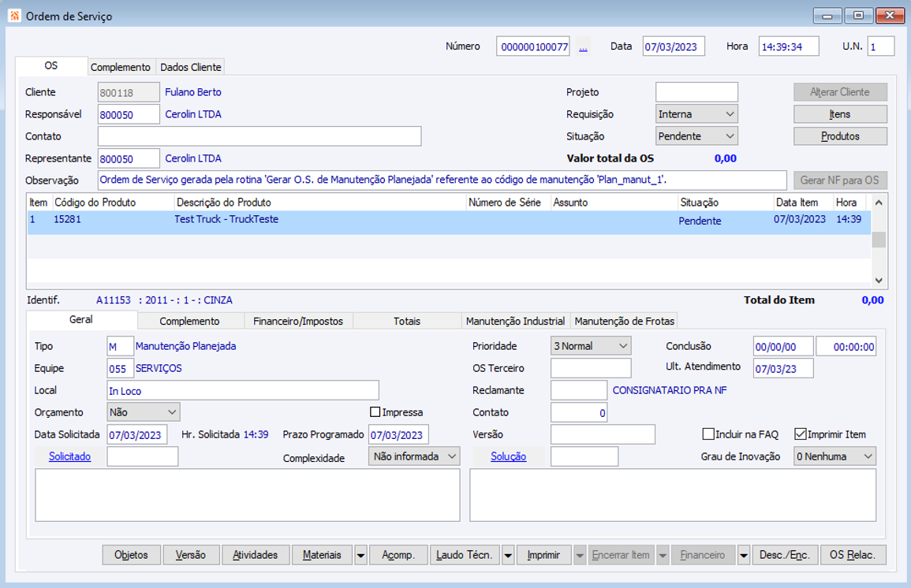Click the item list scrollbar up arrow

click(x=879, y=203)
